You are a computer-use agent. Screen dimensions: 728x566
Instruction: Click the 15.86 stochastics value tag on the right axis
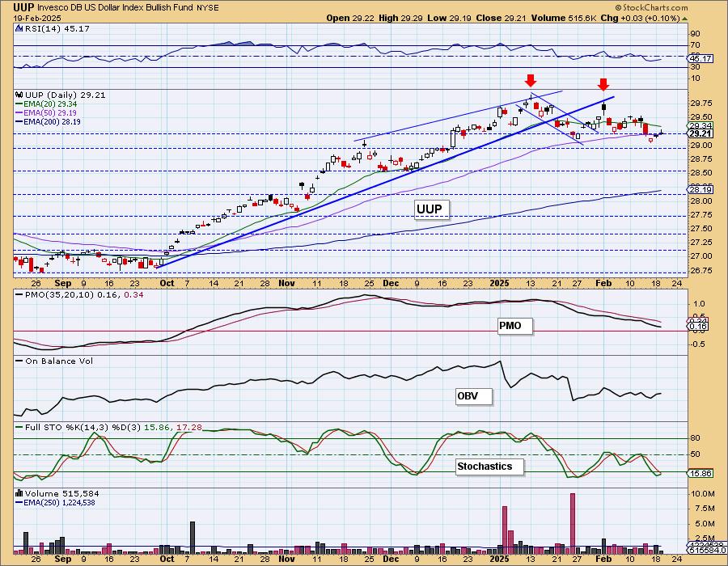coord(700,473)
